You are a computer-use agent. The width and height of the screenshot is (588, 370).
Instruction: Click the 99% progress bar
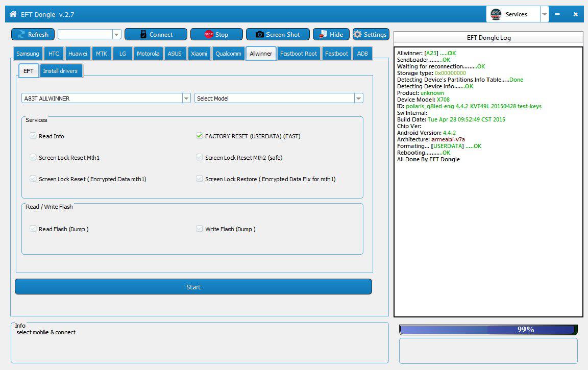(x=488, y=330)
